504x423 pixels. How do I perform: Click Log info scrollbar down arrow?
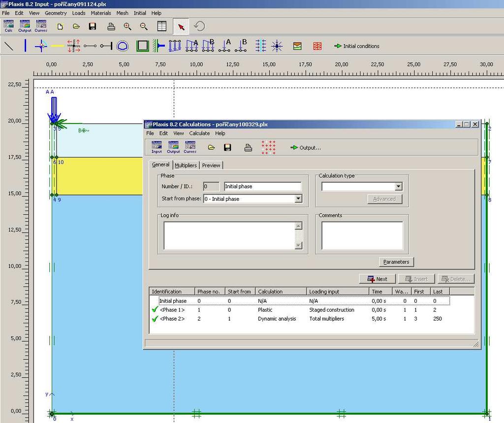[298, 245]
